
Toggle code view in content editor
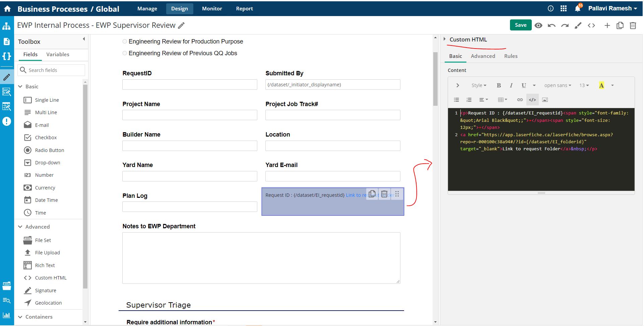click(532, 100)
